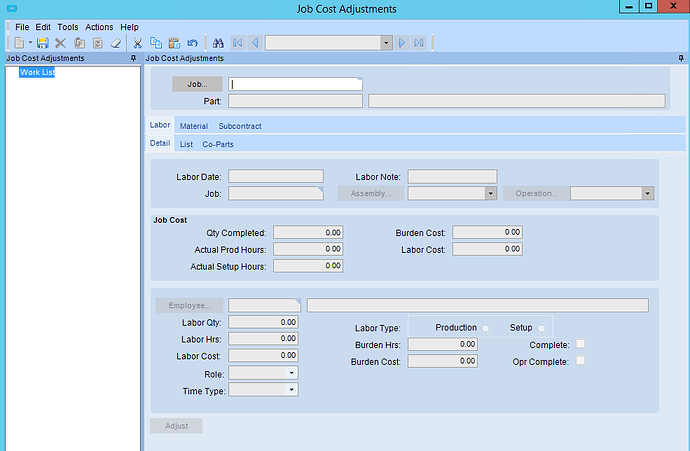Click the Paste clipboard icon
This screenshot has height=451, width=690.
coord(174,43)
